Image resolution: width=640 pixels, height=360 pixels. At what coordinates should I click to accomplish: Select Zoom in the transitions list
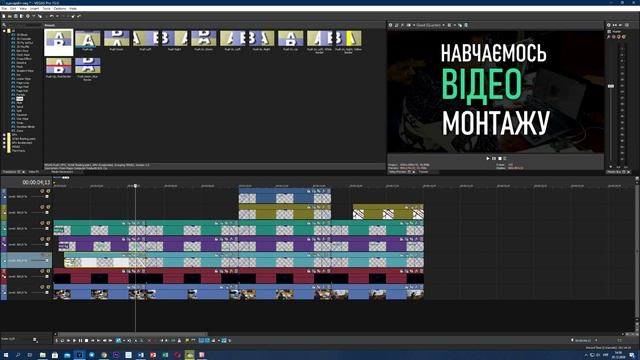tap(20, 131)
